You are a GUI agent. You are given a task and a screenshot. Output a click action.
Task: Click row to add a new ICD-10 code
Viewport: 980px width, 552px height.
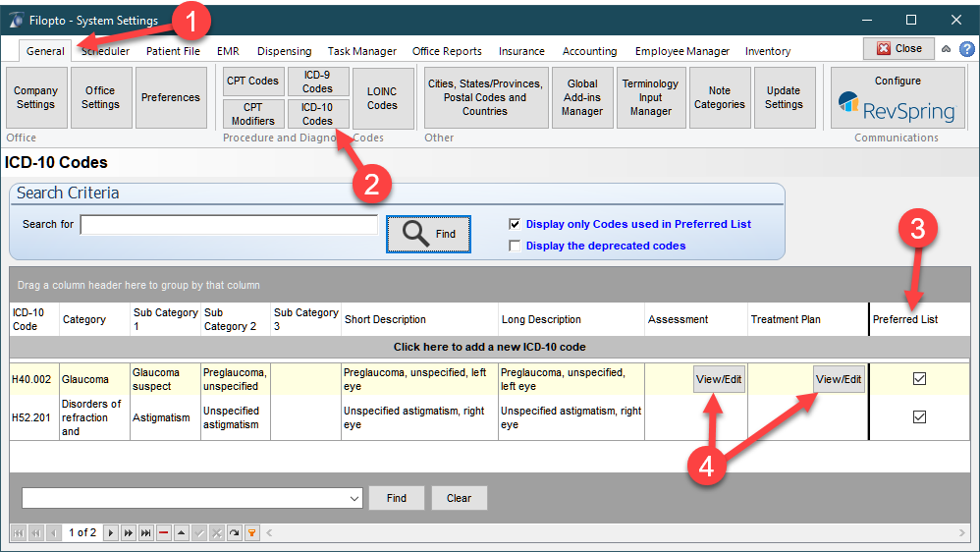(489, 347)
